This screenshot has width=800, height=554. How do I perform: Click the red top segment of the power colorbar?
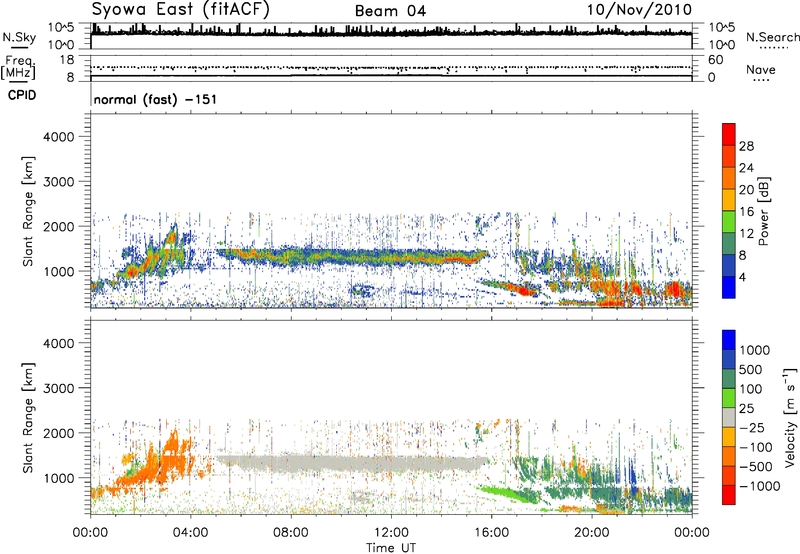coord(729,134)
